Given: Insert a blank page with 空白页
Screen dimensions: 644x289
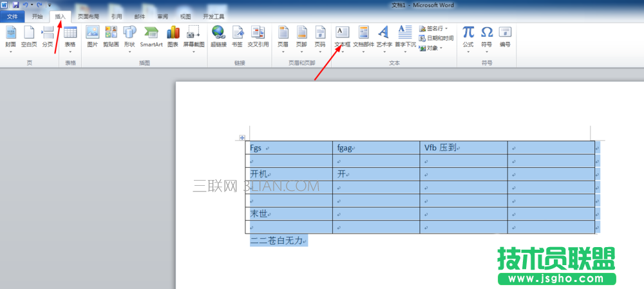Looking at the screenshot, I should click(29, 37).
